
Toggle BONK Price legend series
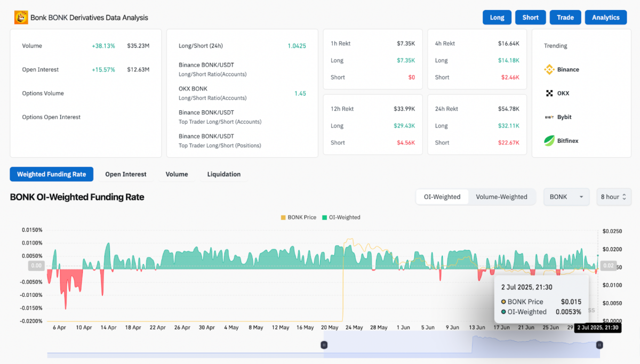298,217
